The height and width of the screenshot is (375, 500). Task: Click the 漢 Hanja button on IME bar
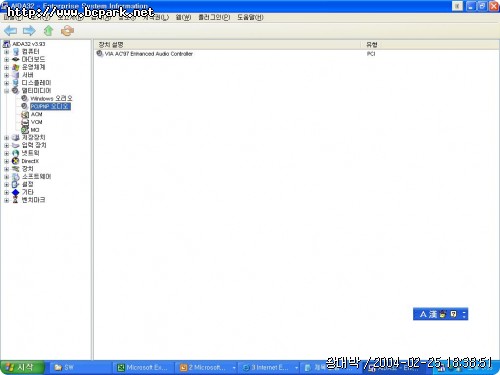point(432,314)
